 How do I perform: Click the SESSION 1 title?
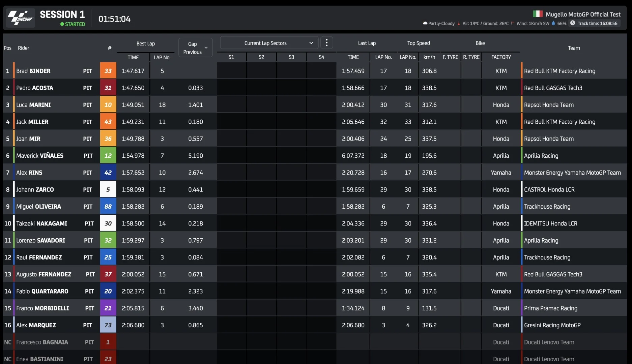click(x=62, y=14)
